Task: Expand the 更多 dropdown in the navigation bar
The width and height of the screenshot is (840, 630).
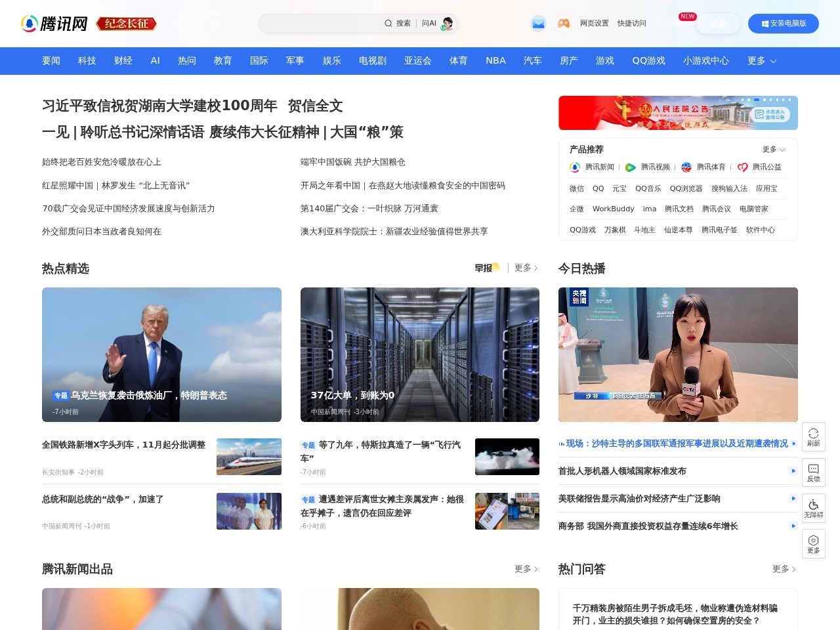Action: coord(762,60)
